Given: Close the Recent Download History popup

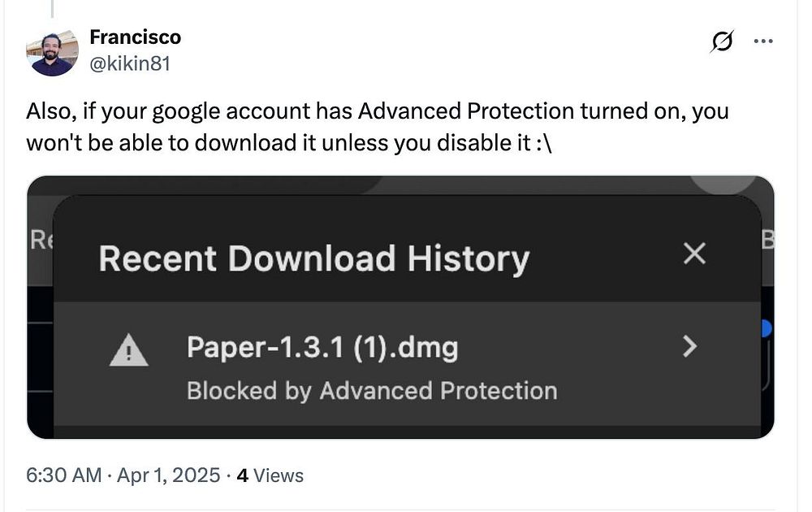Looking at the screenshot, I should click(694, 254).
